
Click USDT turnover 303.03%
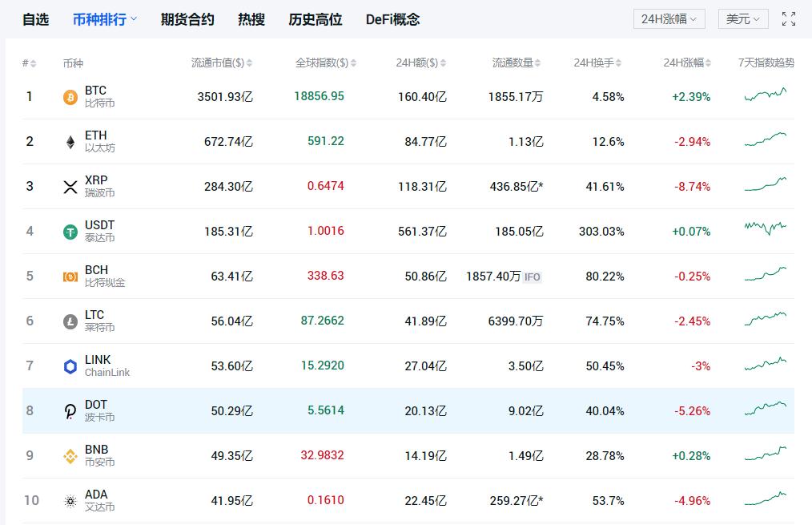tap(601, 232)
